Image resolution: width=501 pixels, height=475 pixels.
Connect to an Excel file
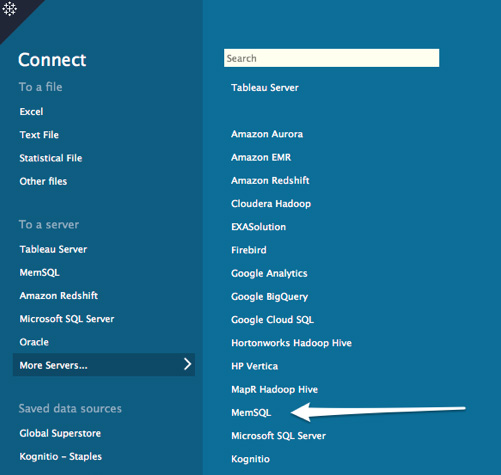[31, 112]
